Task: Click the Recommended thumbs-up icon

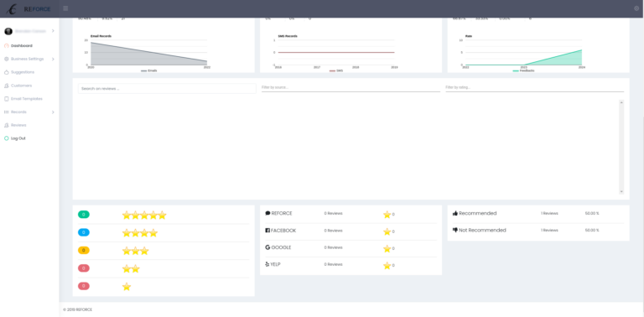Action: [x=455, y=214]
